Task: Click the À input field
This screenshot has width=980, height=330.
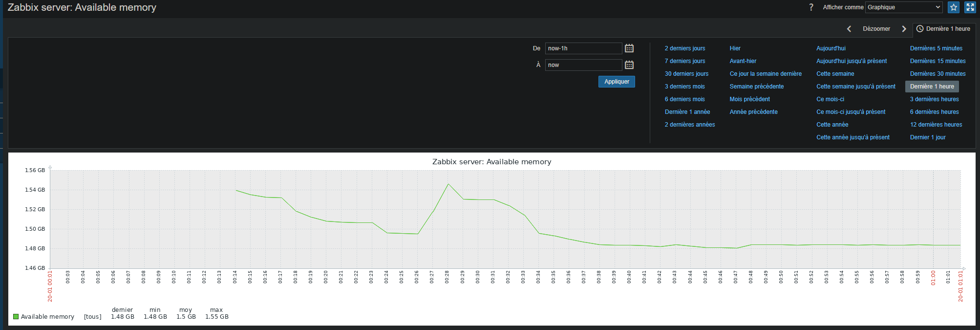Action: [583, 65]
